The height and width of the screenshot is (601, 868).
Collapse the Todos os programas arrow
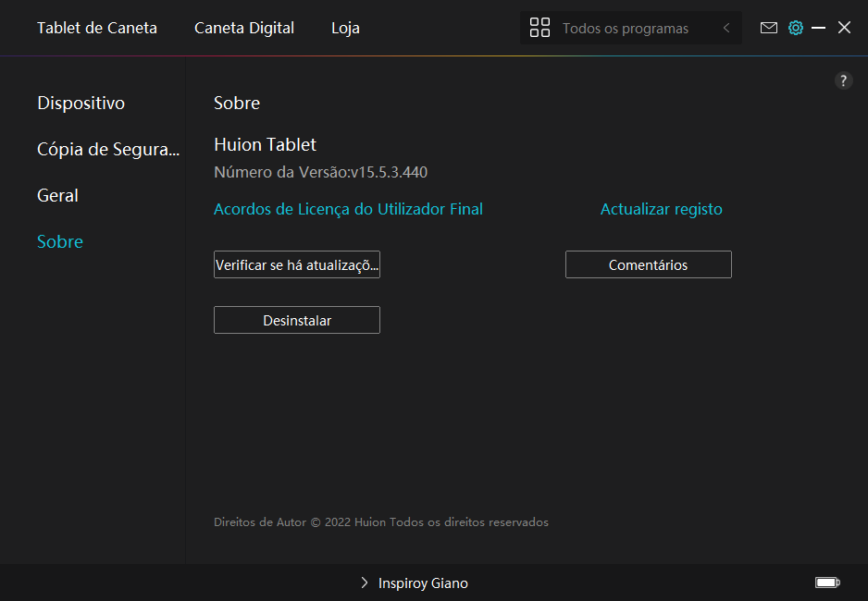tap(726, 28)
